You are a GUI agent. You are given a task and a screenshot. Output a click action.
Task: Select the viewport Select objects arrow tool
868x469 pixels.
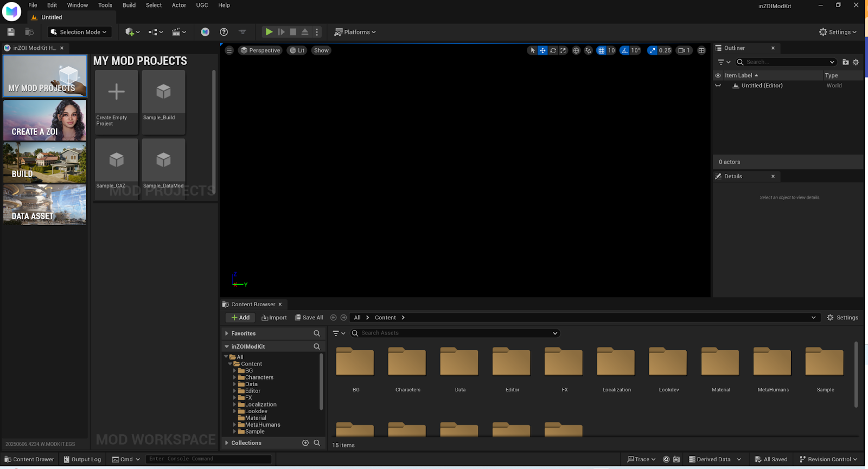click(533, 50)
